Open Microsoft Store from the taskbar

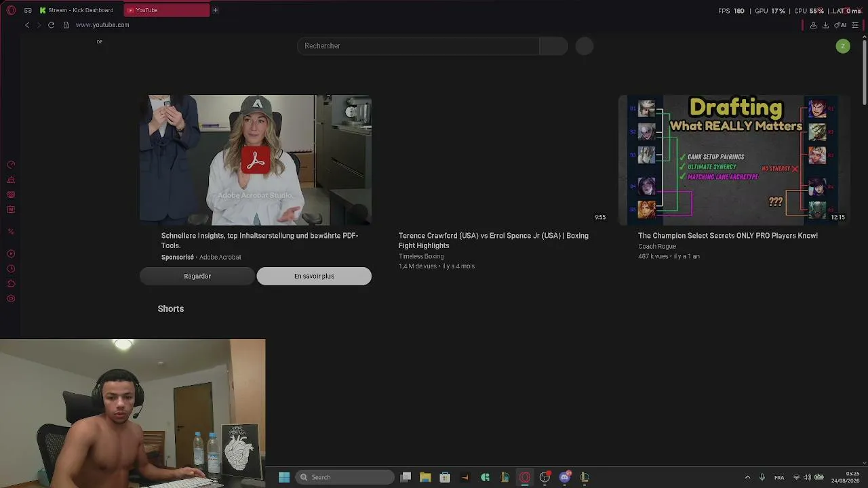(x=445, y=477)
